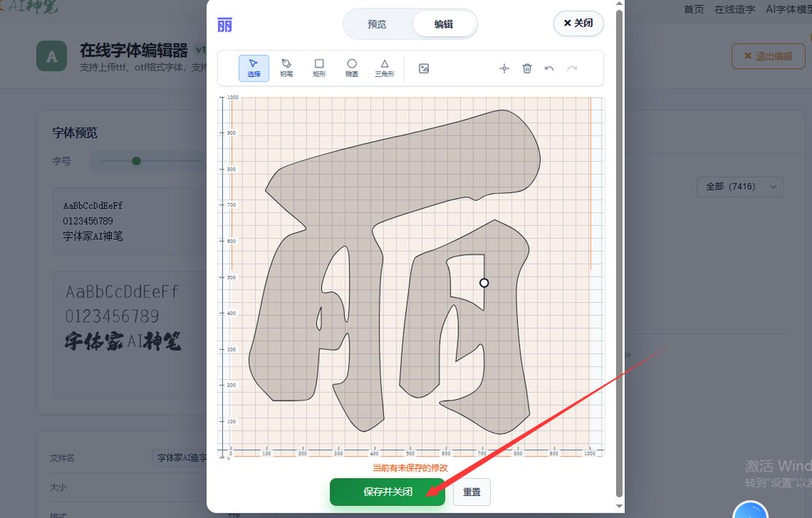The image size is (812, 518).
Task: Open the 全部 (7416) dropdown
Action: (x=740, y=187)
